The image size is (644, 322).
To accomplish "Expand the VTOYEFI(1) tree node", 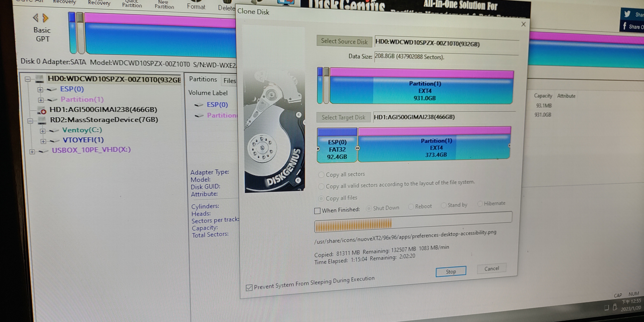I will point(43,141).
